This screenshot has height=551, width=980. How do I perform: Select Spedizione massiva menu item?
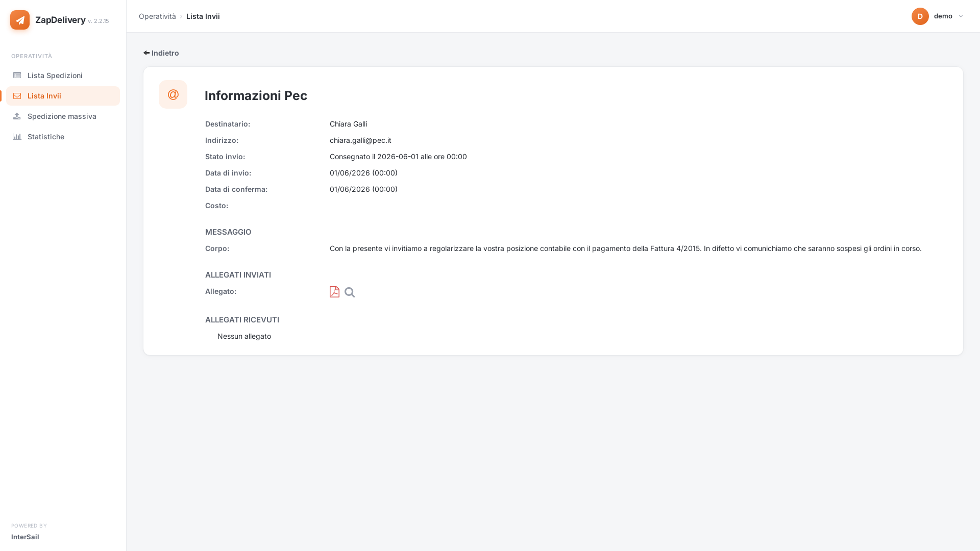(63, 116)
